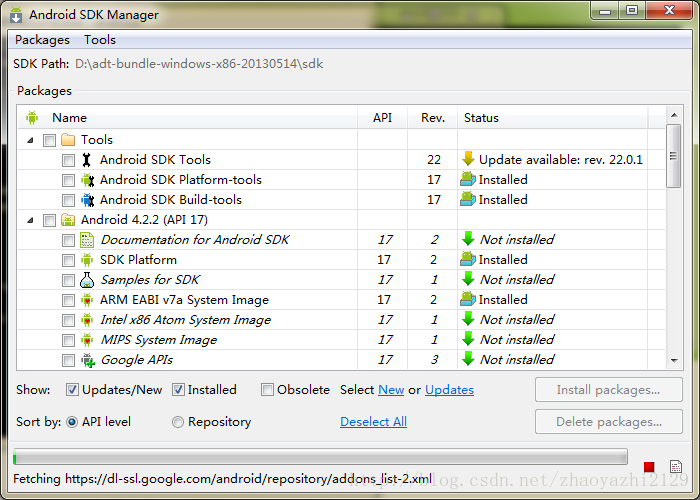Select Sort by API level radio

(72, 422)
